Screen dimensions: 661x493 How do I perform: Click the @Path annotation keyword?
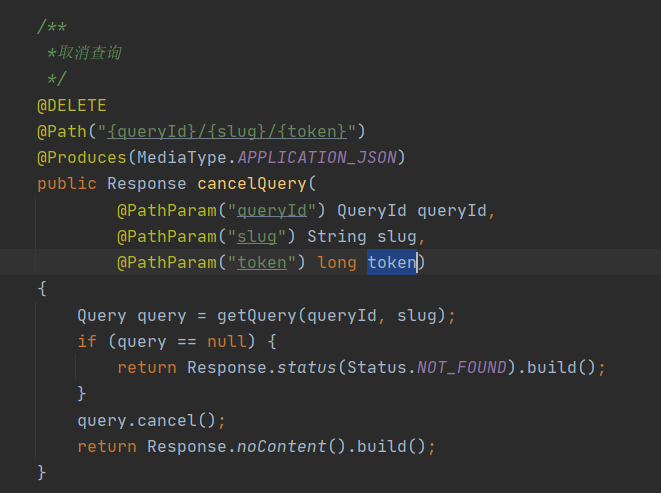[62, 132]
